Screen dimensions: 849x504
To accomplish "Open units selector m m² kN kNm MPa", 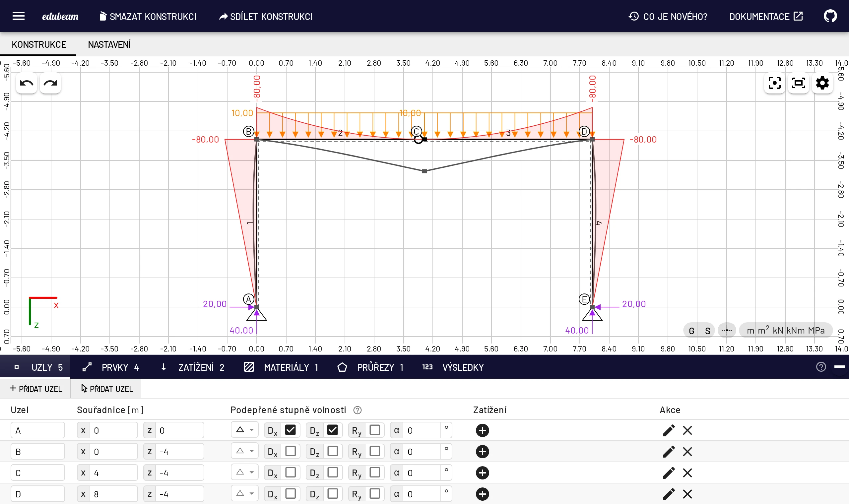I will click(786, 330).
